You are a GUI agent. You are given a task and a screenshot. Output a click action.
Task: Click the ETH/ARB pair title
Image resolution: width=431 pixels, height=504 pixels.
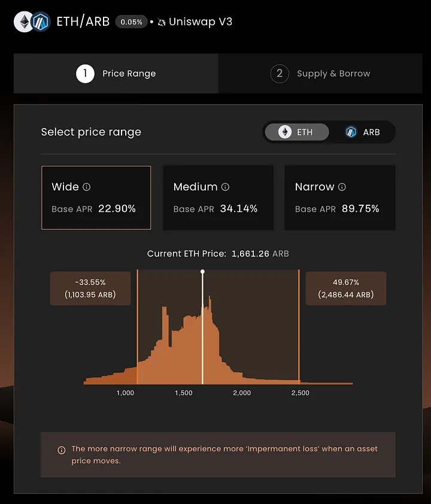[x=83, y=22]
